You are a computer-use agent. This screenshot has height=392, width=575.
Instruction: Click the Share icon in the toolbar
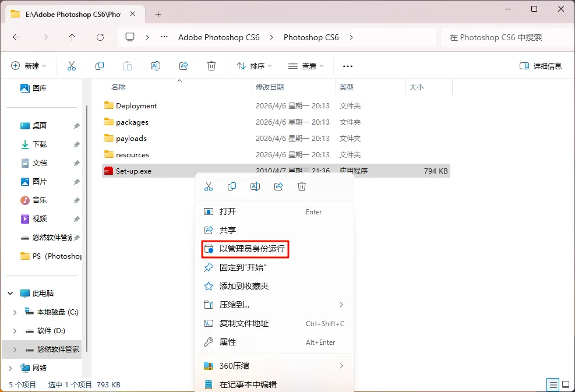point(184,66)
